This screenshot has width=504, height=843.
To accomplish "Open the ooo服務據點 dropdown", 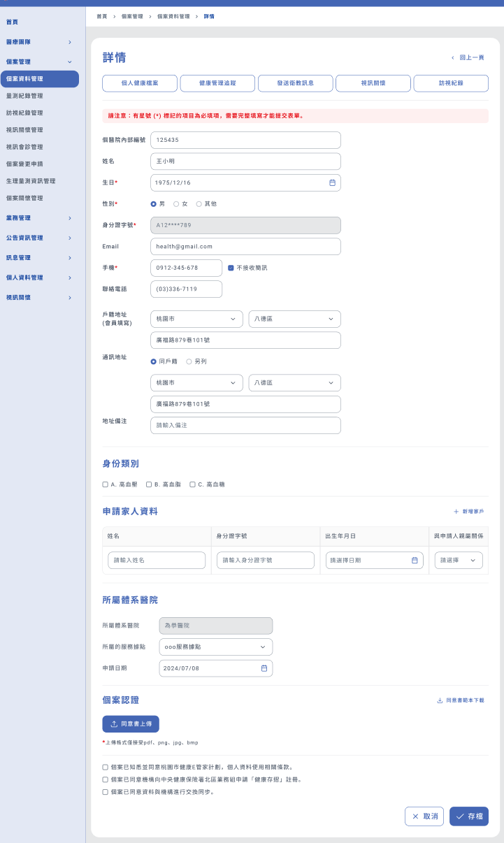I will pos(216,647).
